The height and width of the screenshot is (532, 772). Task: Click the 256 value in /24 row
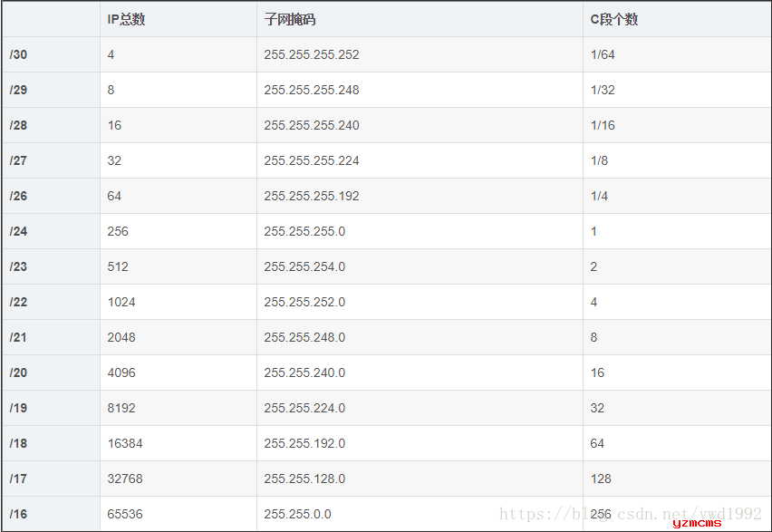point(118,231)
